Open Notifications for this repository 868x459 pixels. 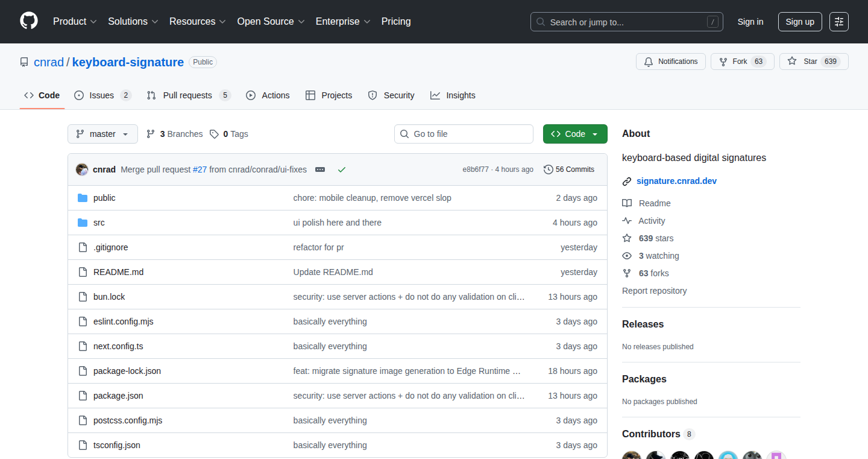coord(671,62)
